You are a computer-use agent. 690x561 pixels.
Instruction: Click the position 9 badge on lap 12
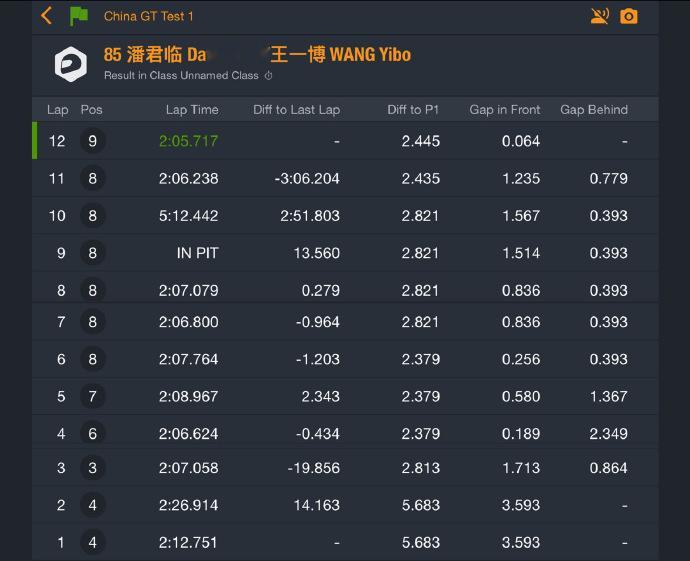click(x=92, y=141)
